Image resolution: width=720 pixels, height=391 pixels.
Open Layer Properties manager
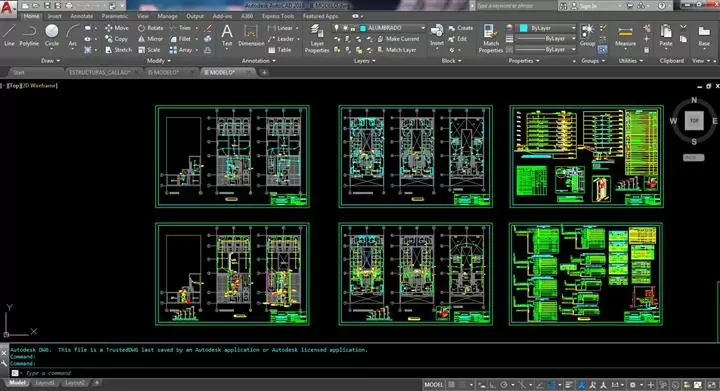click(x=317, y=39)
